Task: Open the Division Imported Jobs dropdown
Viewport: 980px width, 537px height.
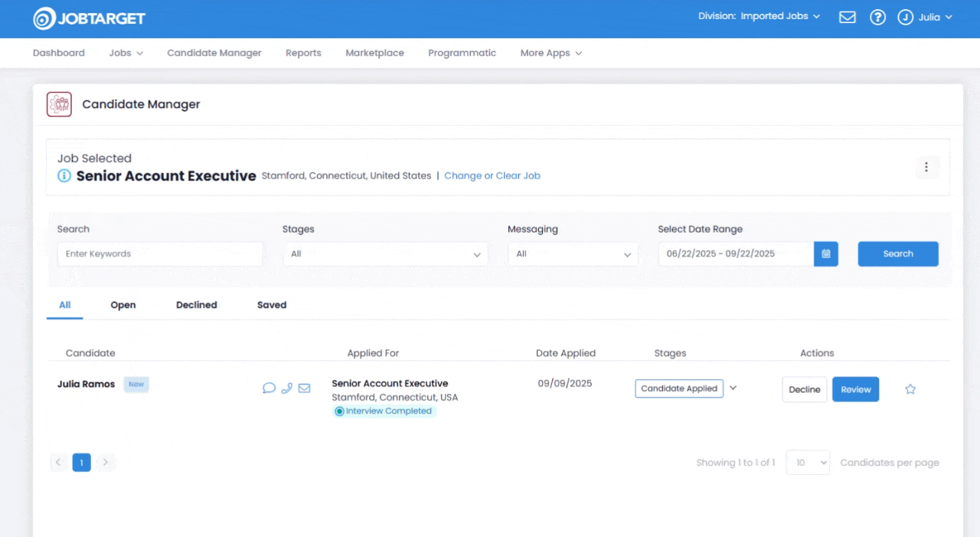Action: 759,16
